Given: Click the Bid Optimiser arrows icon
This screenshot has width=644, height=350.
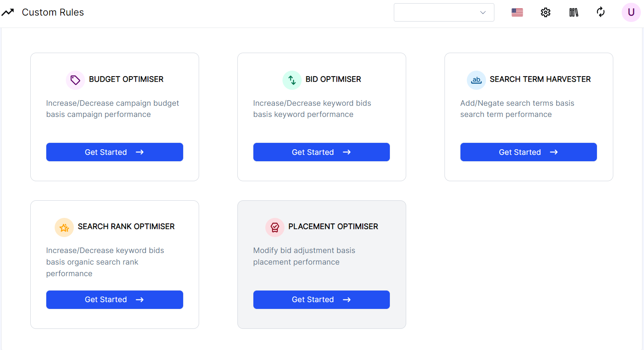Looking at the screenshot, I should pos(292,80).
